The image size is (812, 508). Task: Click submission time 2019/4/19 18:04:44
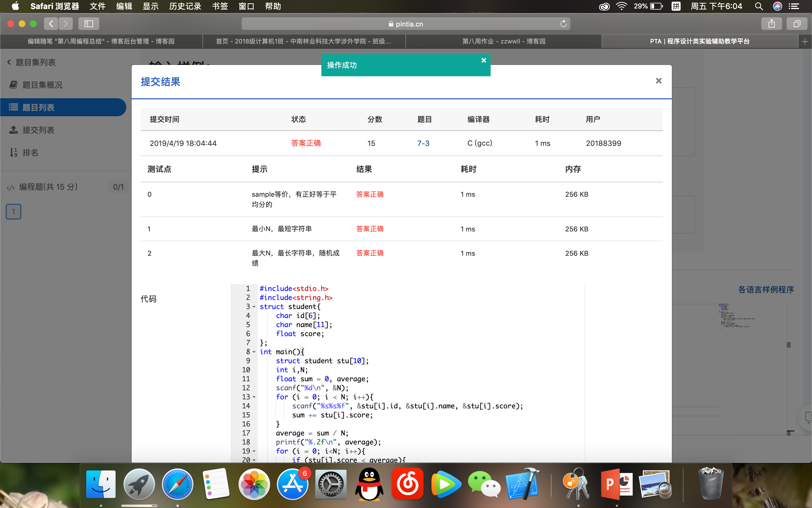183,143
